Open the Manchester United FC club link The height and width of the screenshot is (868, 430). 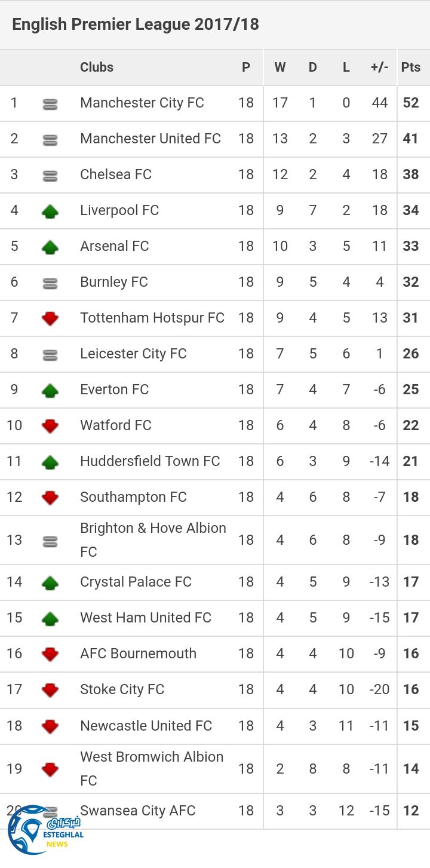(x=150, y=139)
